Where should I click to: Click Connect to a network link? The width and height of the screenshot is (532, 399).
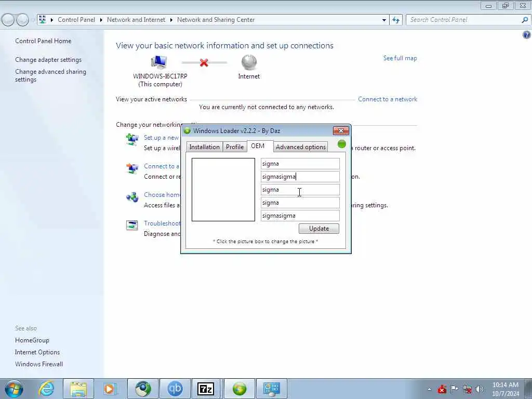tap(388, 99)
